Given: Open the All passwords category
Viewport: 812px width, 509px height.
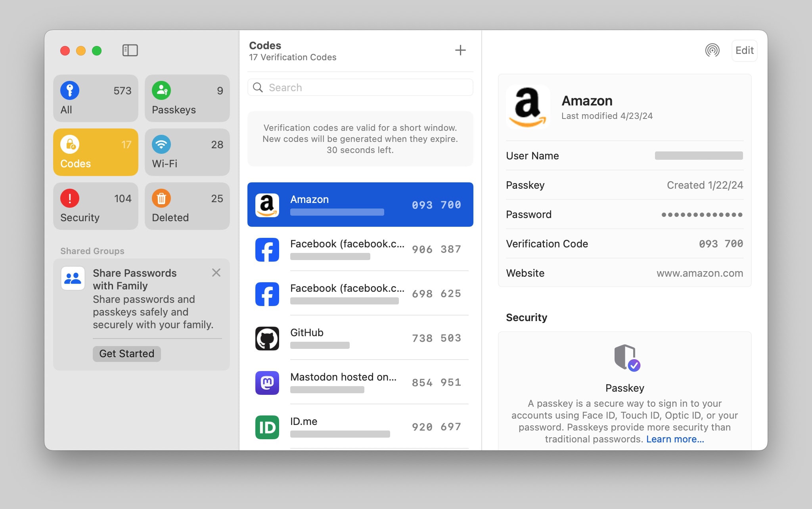Looking at the screenshot, I should point(96,98).
